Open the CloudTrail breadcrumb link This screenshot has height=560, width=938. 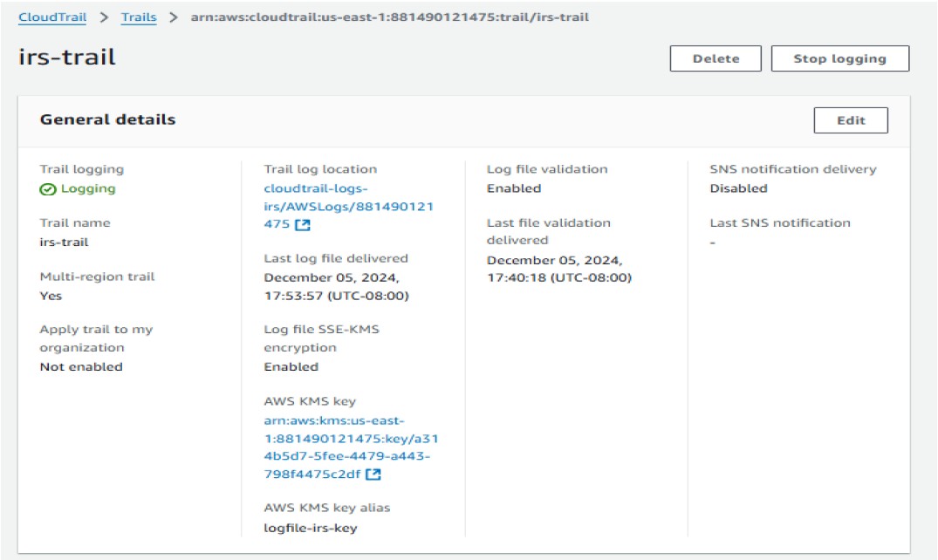pos(52,17)
